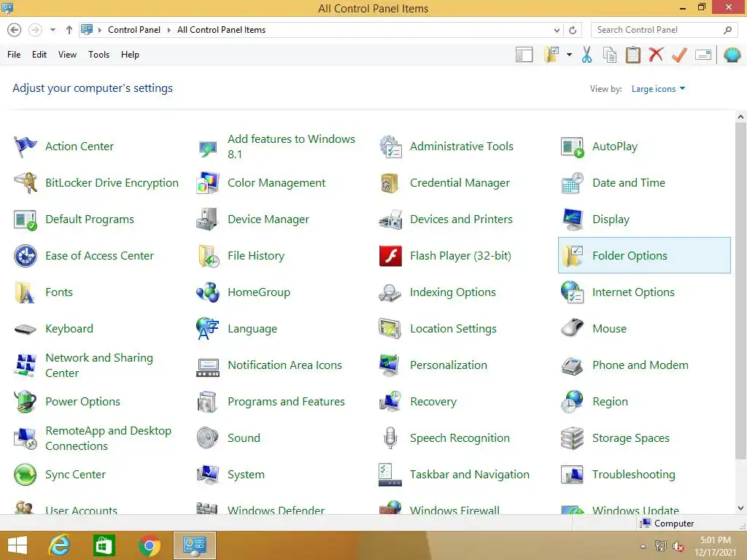
Task: Open the Color Management icon
Action: point(208,183)
